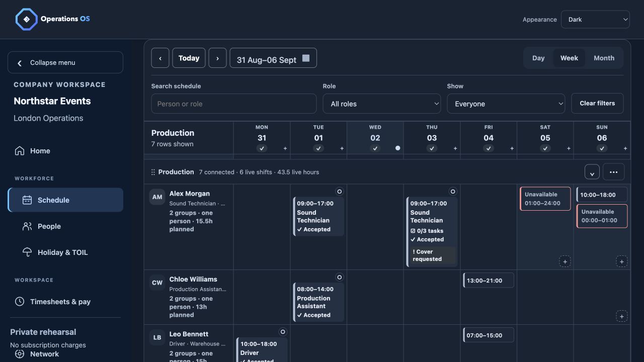Open Chloe Williams' Friday 13:00–21:00 shift
Viewport: 644px width, 362px height.
pyautogui.click(x=489, y=280)
